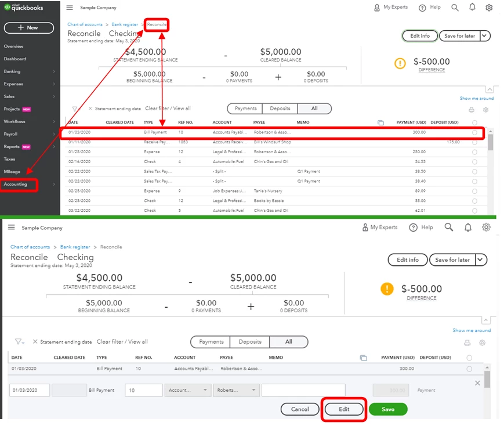Click the red-boxed Edit button
The image size is (504, 440).
pyautogui.click(x=344, y=409)
